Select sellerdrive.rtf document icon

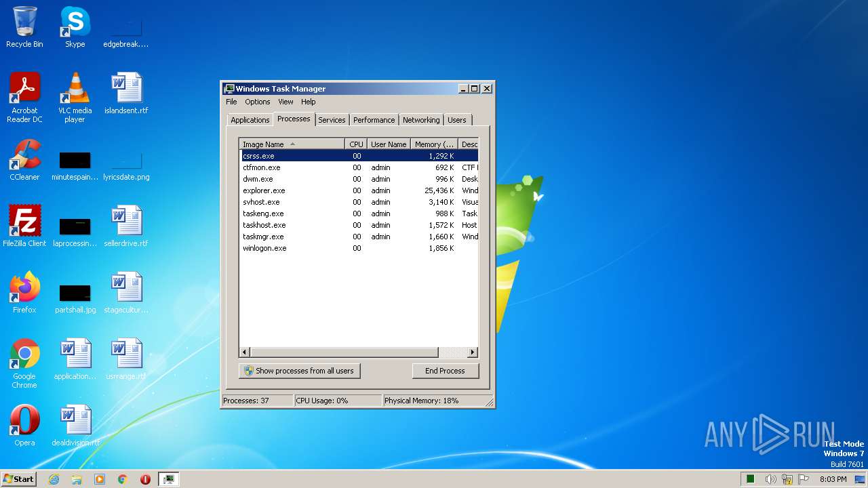pos(125,226)
